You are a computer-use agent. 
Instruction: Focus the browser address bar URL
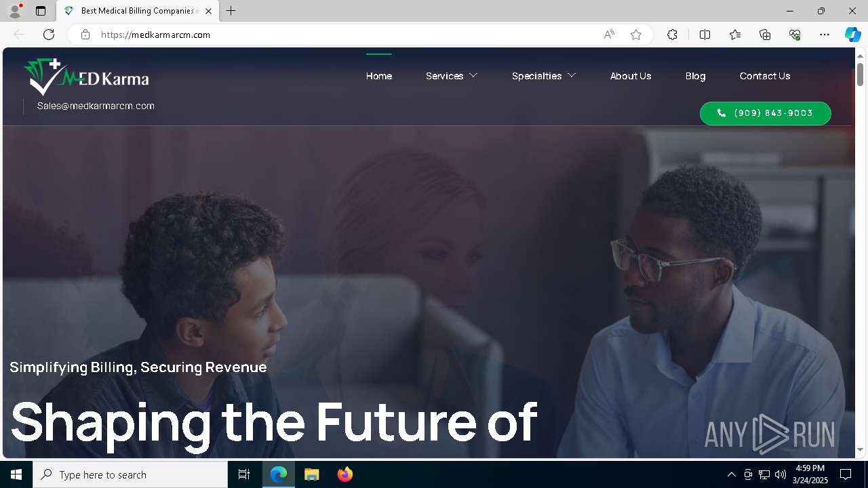click(339, 35)
